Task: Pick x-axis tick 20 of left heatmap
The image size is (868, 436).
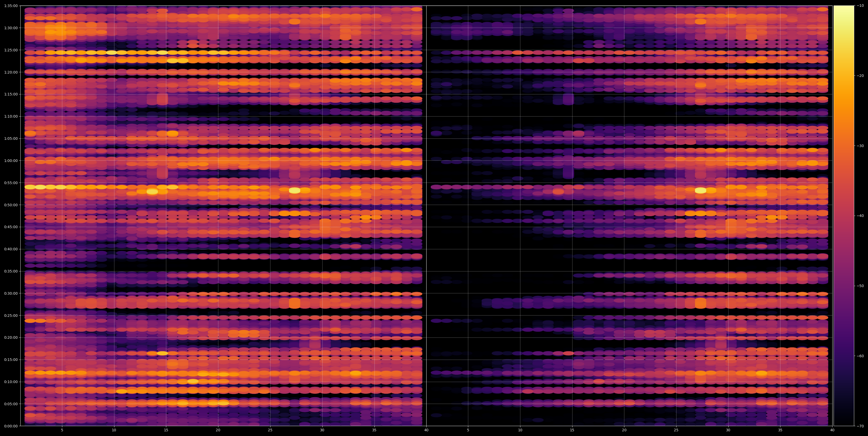Action: pos(218,430)
